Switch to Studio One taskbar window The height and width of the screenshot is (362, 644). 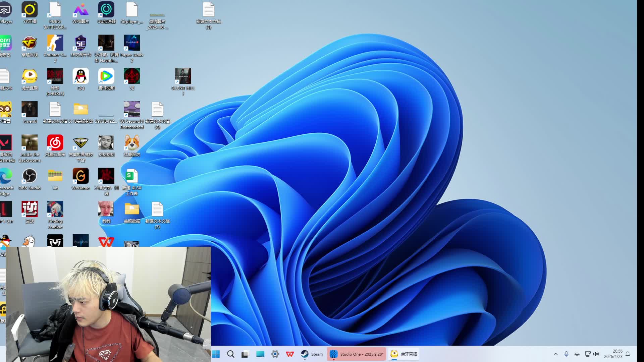pos(356,354)
